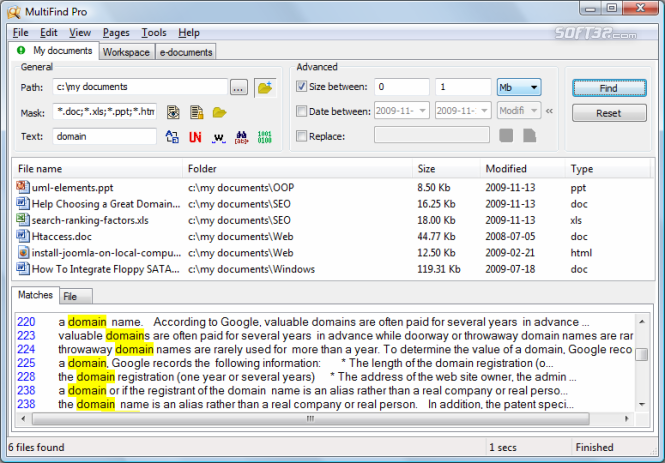Open the File menu
Viewport: 665px width, 463px height.
(x=20, y=33)
